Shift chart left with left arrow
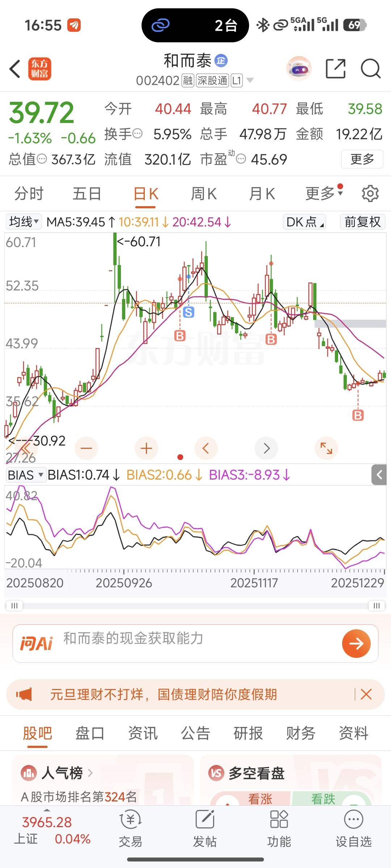Screen dimensions: 391x868 tap(206, 448)
